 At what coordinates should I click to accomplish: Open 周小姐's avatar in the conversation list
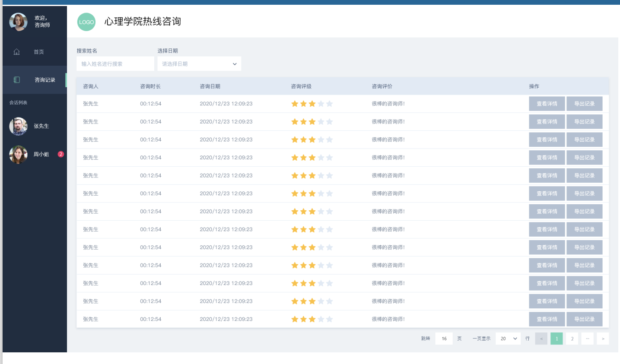[19, 155]
